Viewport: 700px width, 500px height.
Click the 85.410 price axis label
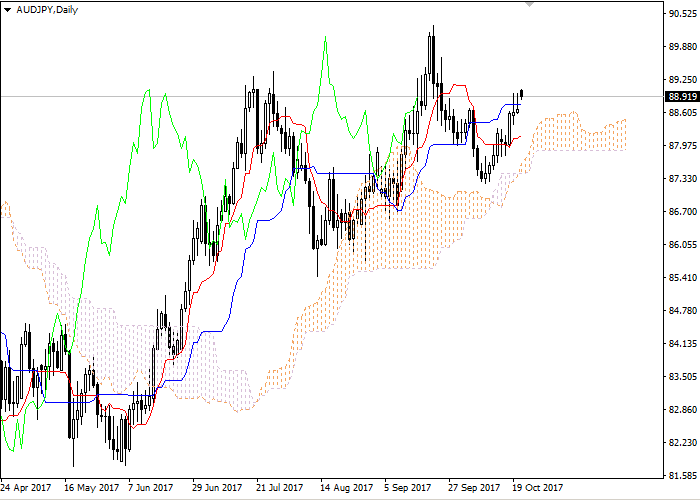tap(683, 278)
